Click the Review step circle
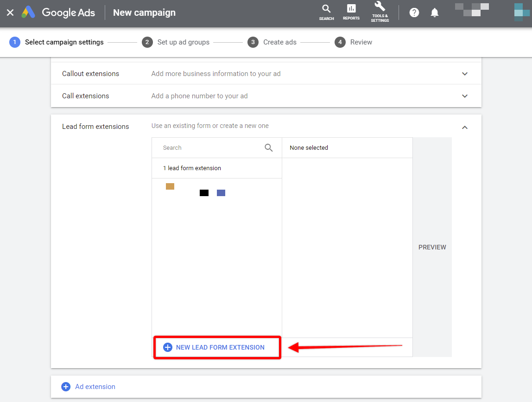Viewport: 532px width, 402px height. pyautogui.click(x=340, y=42)
